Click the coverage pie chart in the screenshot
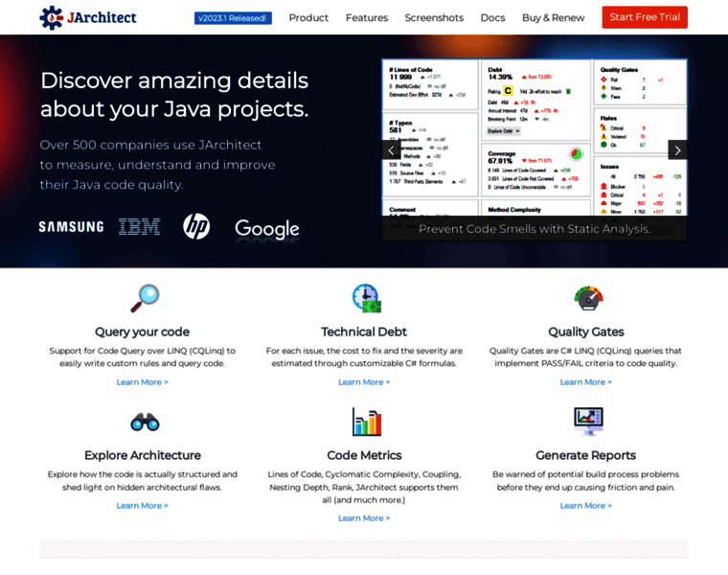This screenshot has width=728, height=575. click(x=577, y=153)
